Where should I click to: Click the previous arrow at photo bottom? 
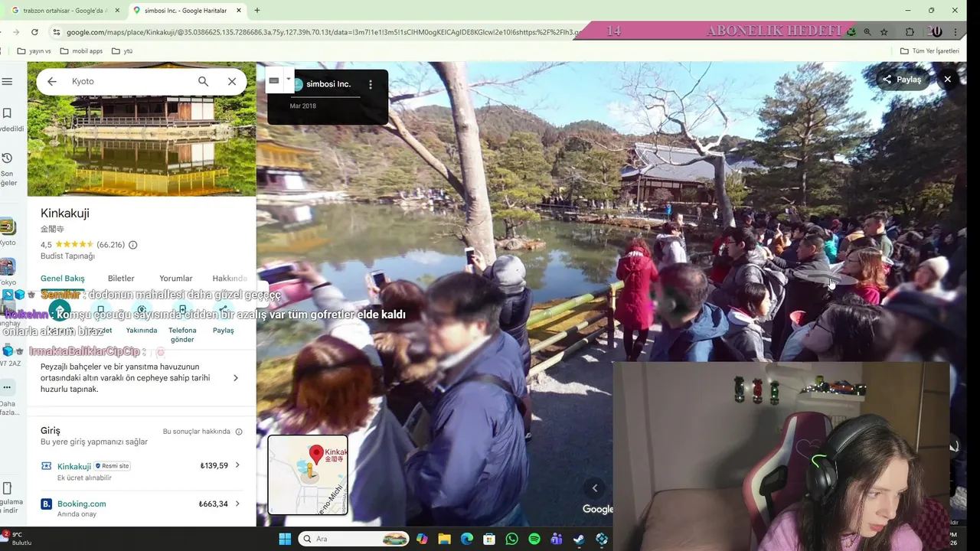(595, 488)
